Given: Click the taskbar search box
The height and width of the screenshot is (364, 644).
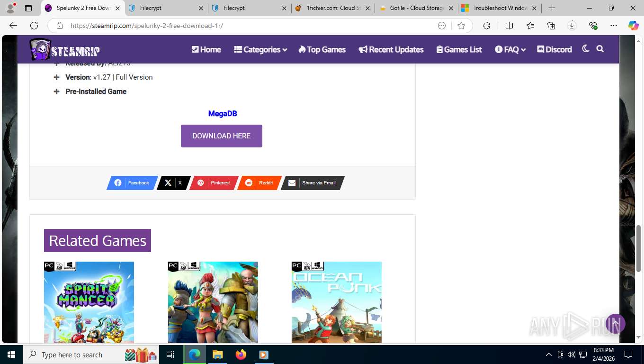Looking at the screenshot, I should [x=91, y=355].
